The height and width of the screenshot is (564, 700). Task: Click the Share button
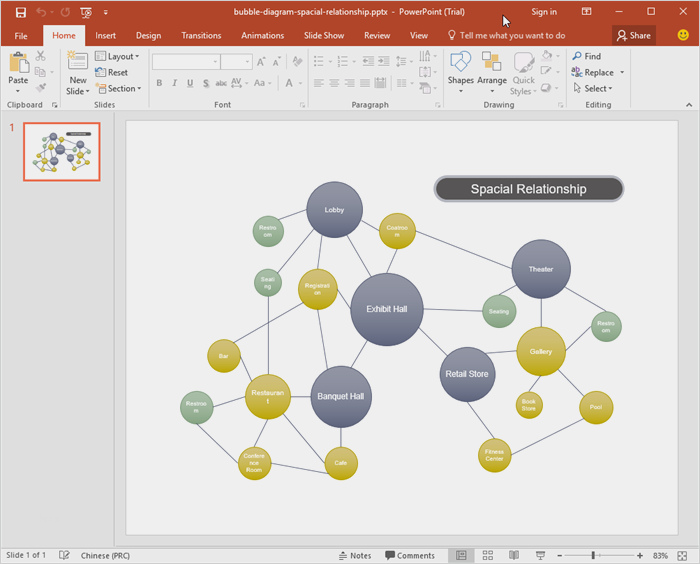(633, 35)
